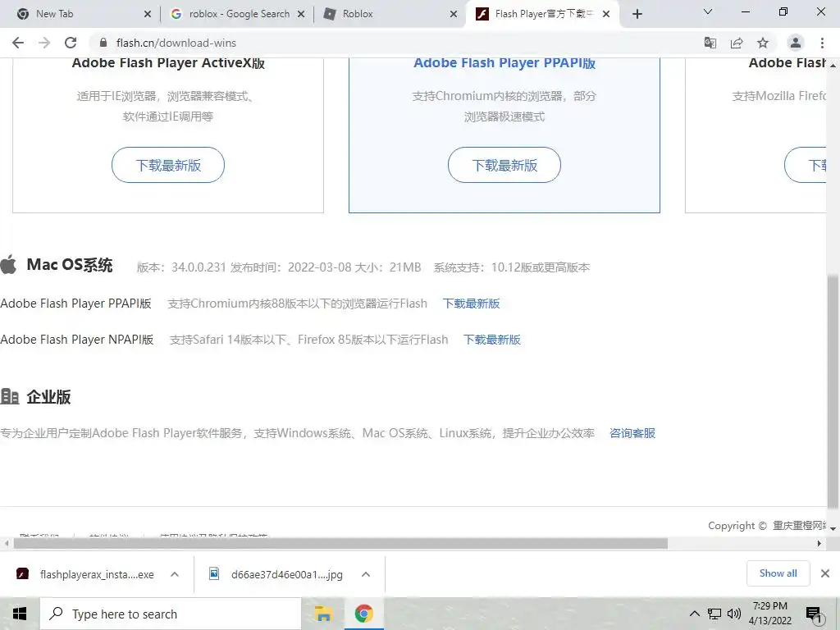Click the horizontal scrollbar right arrow
The image size is (840, 630).
click(819, 544)
